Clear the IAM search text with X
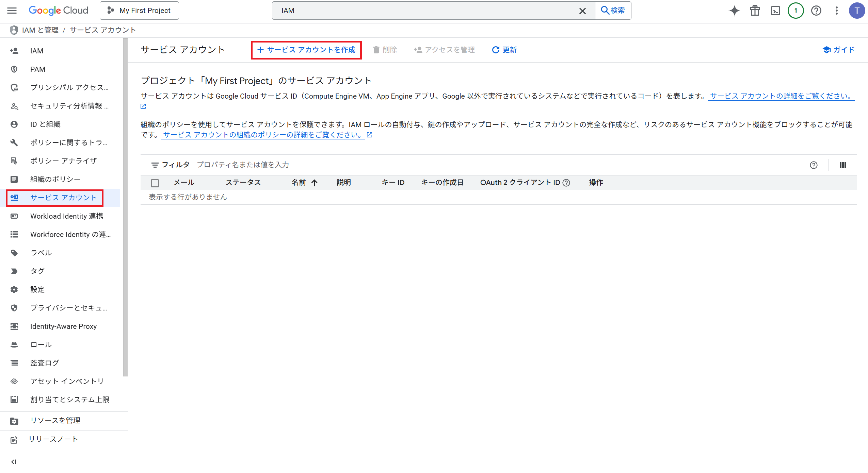This screenshot has height=473, width=868. coord(582,11)
